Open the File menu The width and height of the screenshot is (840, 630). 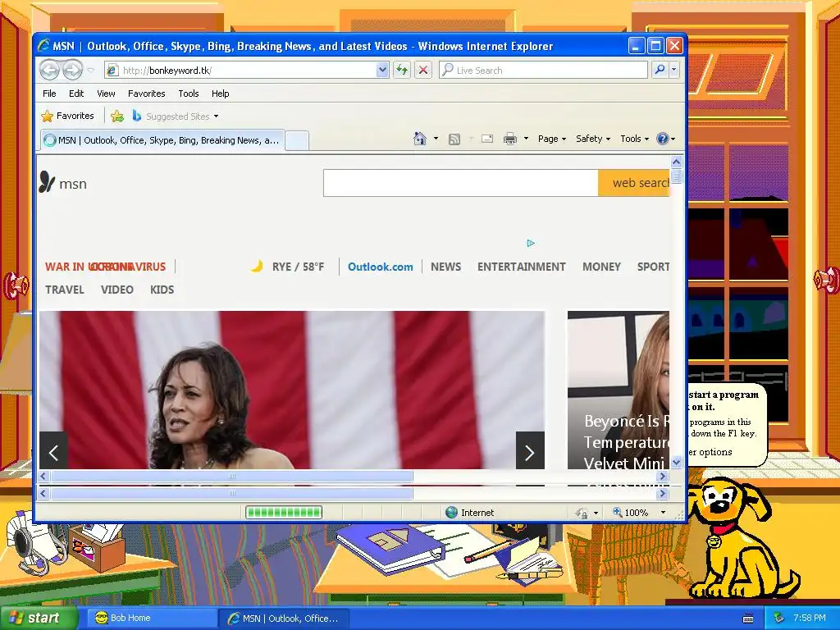click(49, 94)
